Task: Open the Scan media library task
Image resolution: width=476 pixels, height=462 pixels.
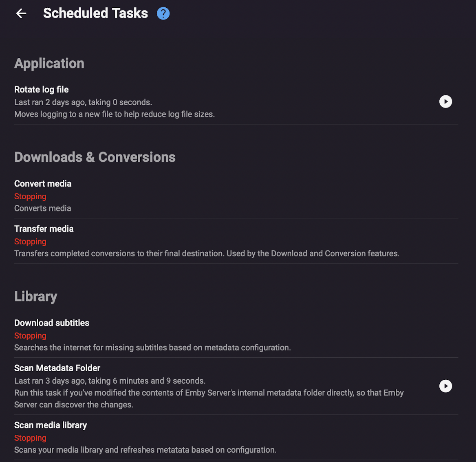Action: pyautogui.click(x=50, y=425)
